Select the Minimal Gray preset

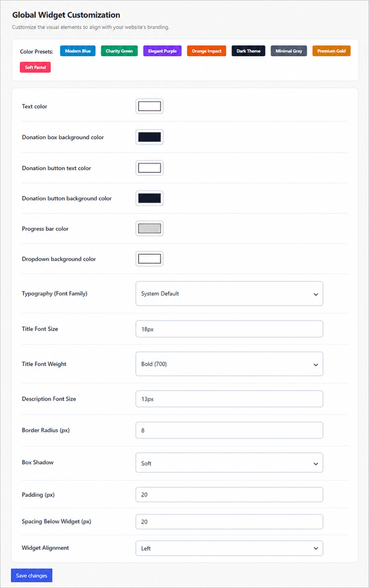pyautogui.click(x=289, y=51)
